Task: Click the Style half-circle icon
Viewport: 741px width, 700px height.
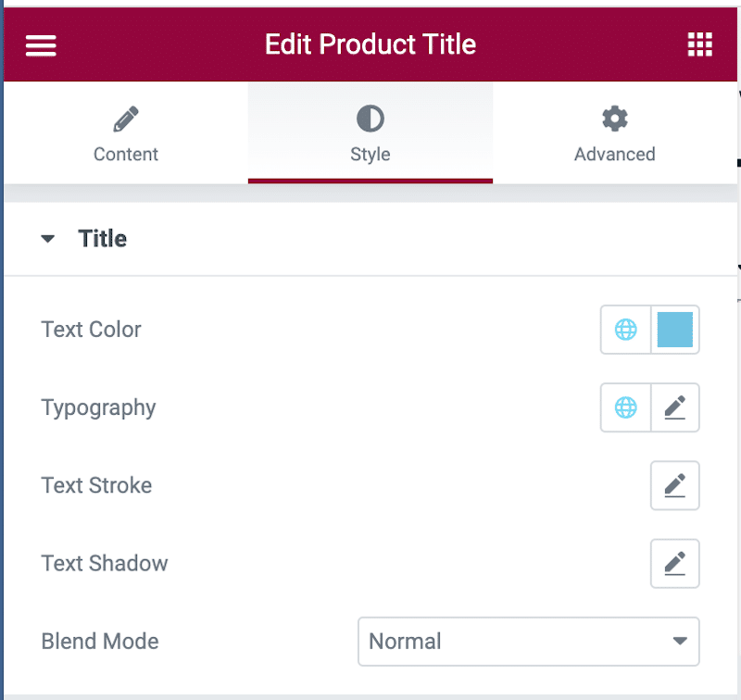Action: (x=370, y=119)
